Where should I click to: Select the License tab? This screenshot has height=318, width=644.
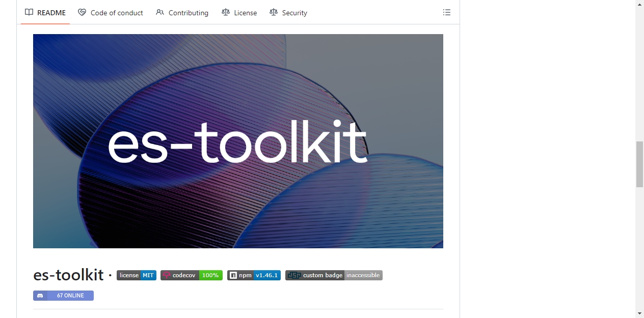tap(239, 13)
